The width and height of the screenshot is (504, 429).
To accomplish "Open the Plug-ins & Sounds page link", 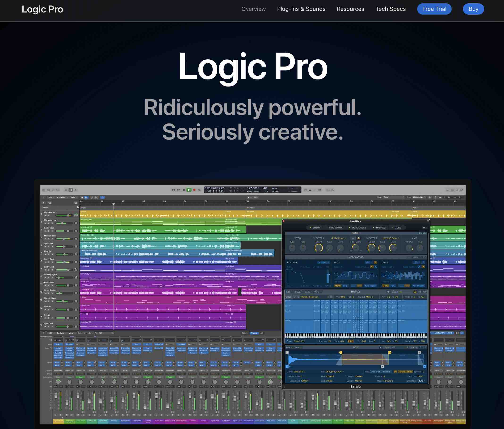I will (301, 9).
